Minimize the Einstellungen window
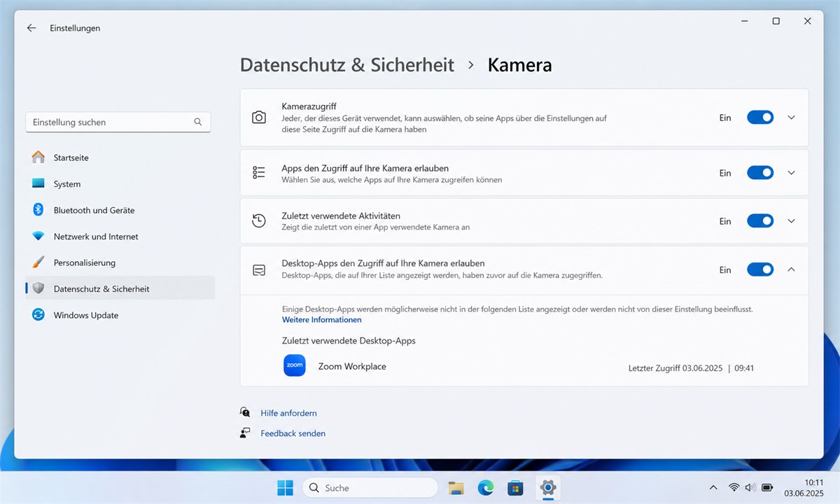This screenshot has height=504, width=840. (744, 21)
